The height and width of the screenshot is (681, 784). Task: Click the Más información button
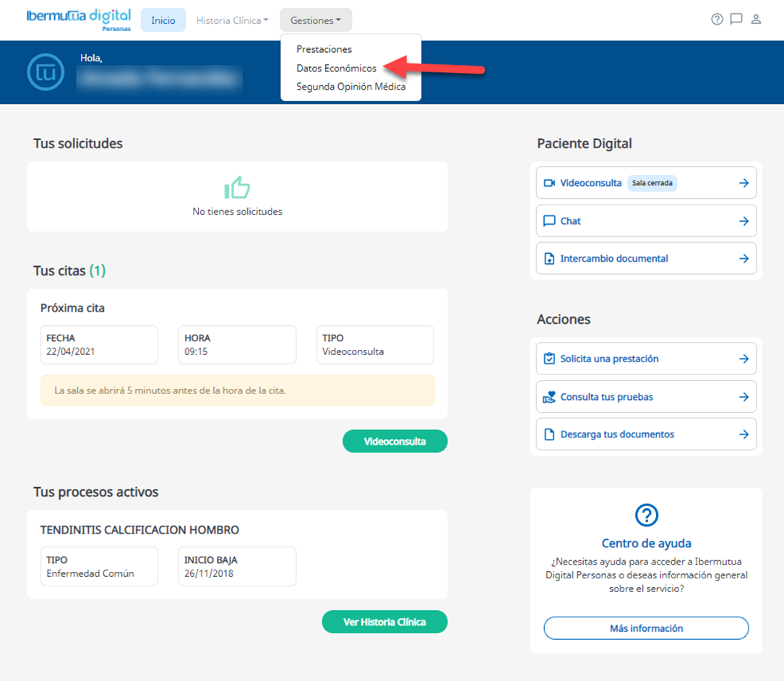(646, 628)
